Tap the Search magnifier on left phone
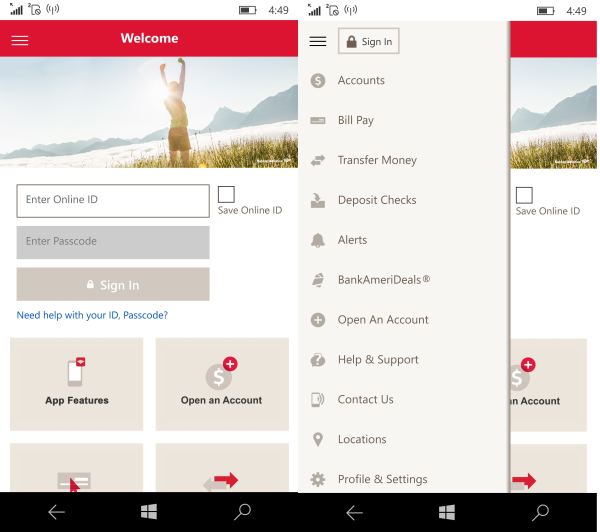The width and height of the screenshot is (600, 532). pos(242,512)
